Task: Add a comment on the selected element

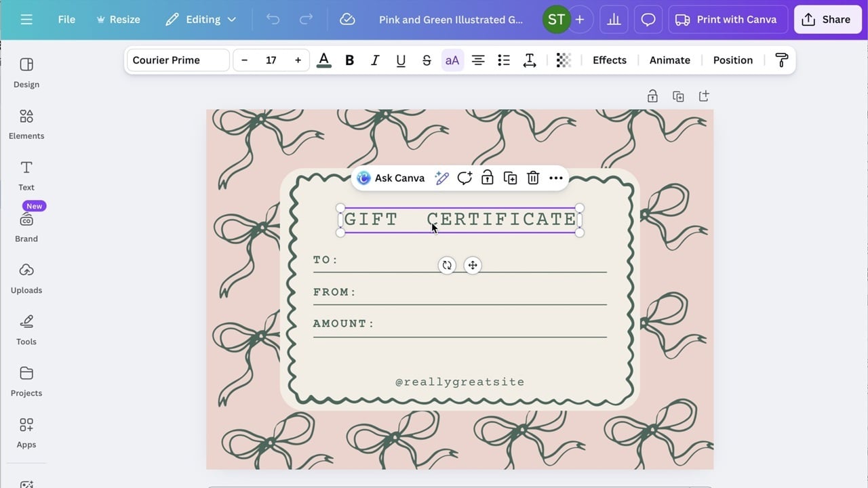Action: [x=465, y=178]
